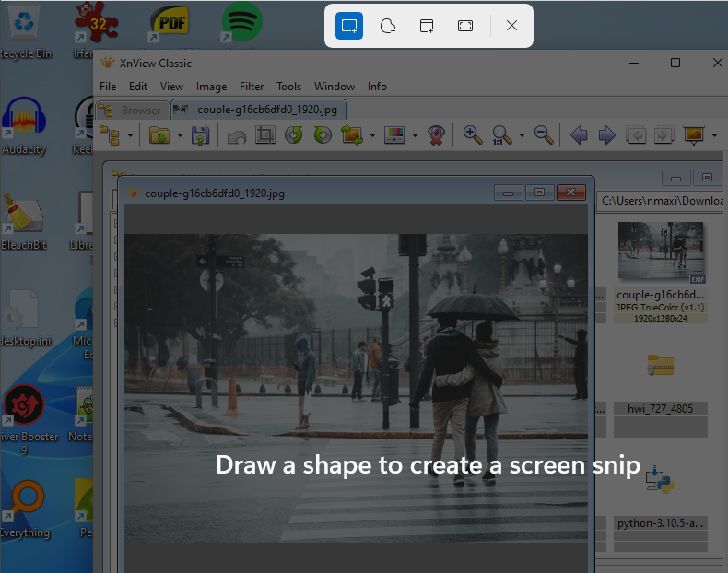Screen dimensions: 728x573
Task: Expand the Browser toolbar icon dropdown arrow
Action: (131, 135)
